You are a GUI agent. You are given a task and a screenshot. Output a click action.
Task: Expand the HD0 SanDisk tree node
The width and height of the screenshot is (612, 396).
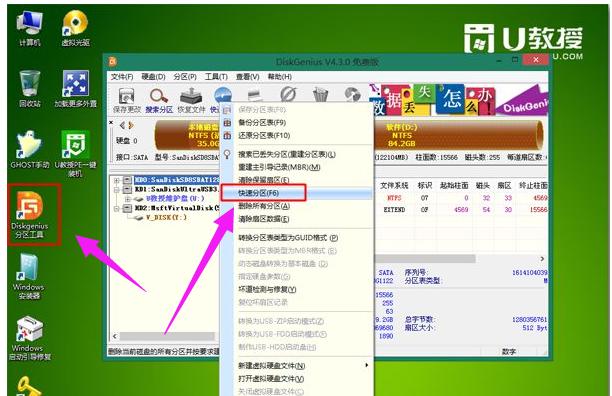(116, 181)
